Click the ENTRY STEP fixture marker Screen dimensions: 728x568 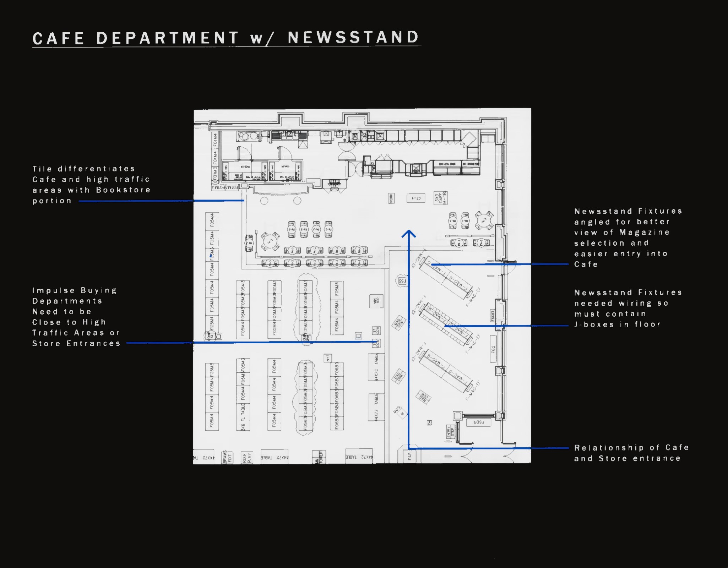click(x=450, y=432)
